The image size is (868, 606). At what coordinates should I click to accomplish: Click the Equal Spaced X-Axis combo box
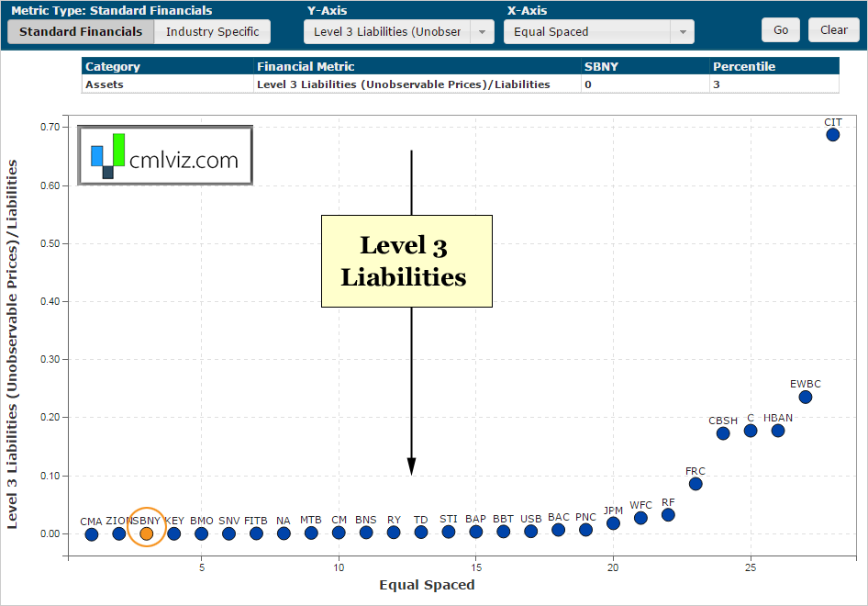click(x=587, y=31)
